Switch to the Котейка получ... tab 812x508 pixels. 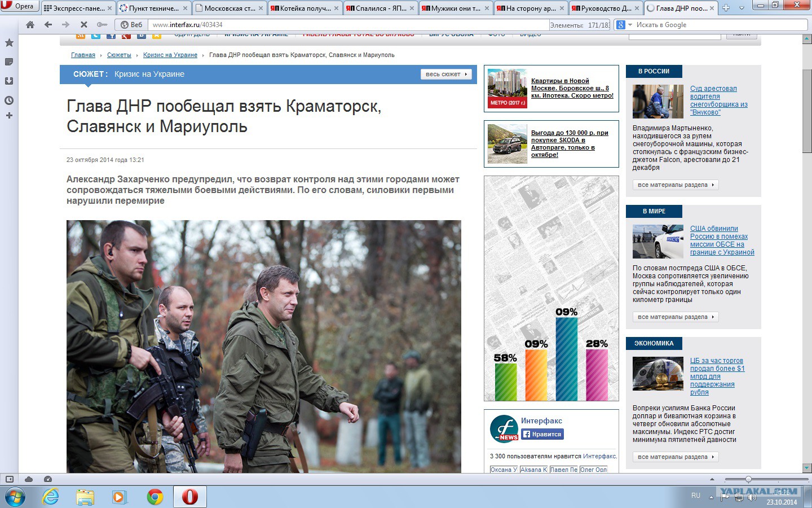click(304, 8)
